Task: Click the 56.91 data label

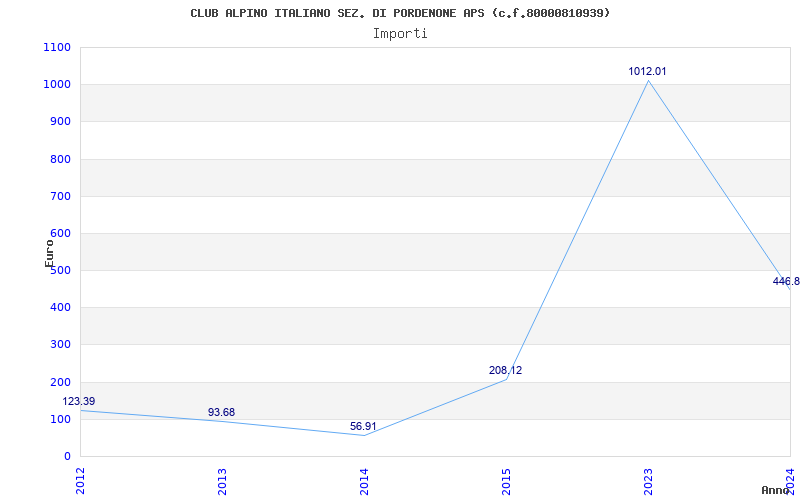Action: pos(363,426)
